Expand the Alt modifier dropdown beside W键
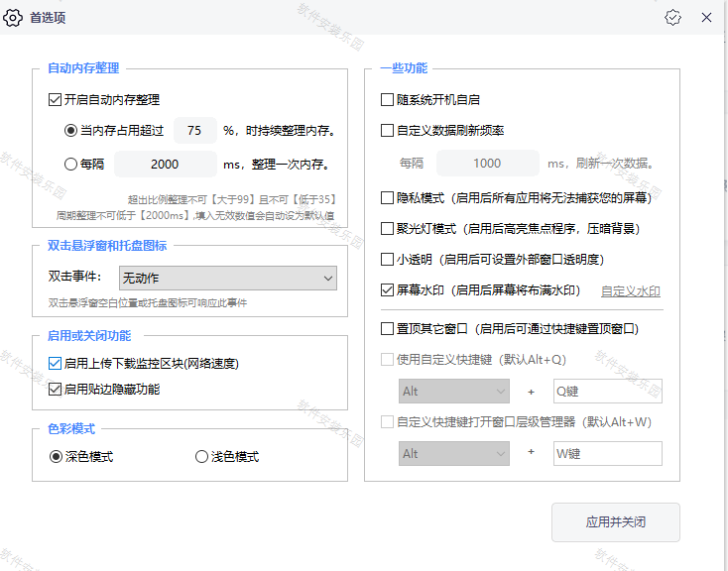The image size is (728, 571). pos(453,454)
